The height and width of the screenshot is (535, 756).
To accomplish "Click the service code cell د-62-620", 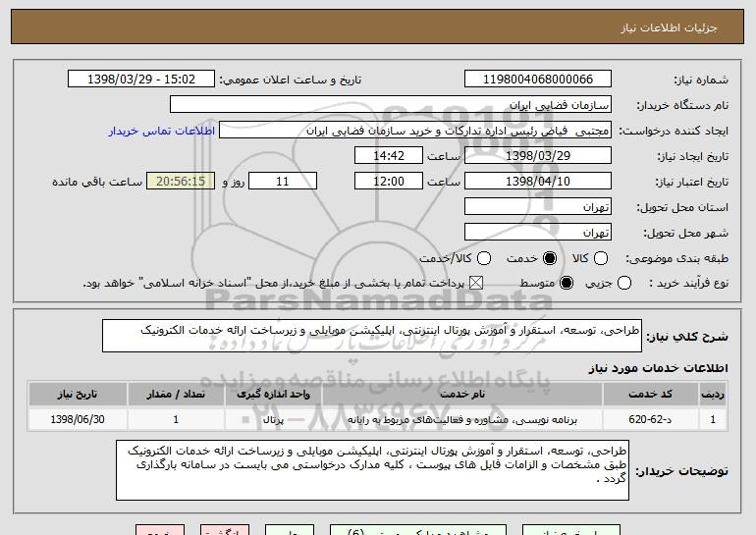I will point(650,419).
